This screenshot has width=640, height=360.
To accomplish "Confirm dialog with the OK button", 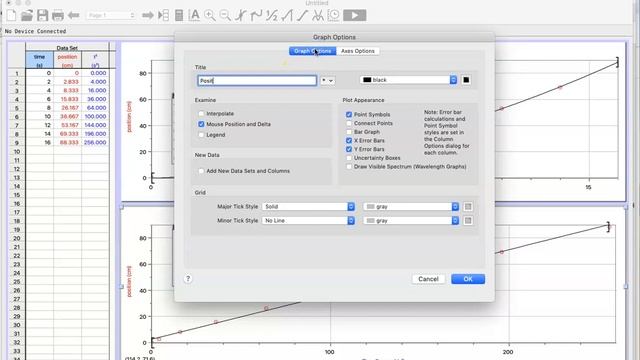I will [x=468, y=279].
